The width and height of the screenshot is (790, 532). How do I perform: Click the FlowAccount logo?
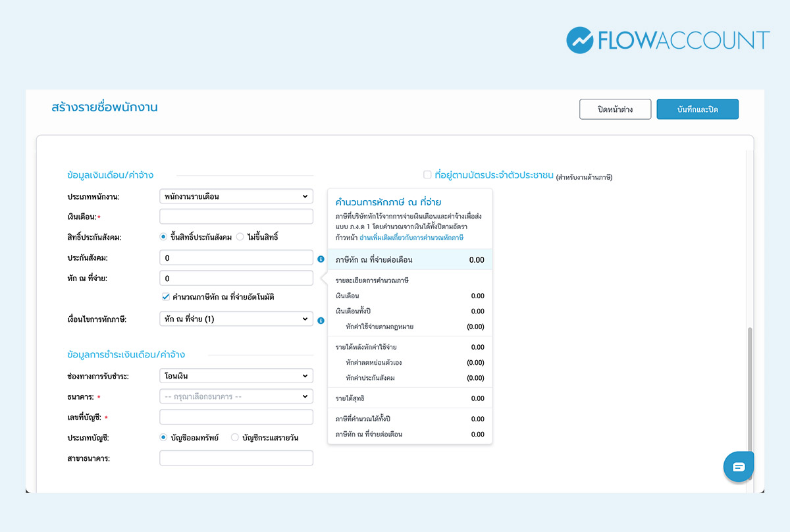(668, 40)
